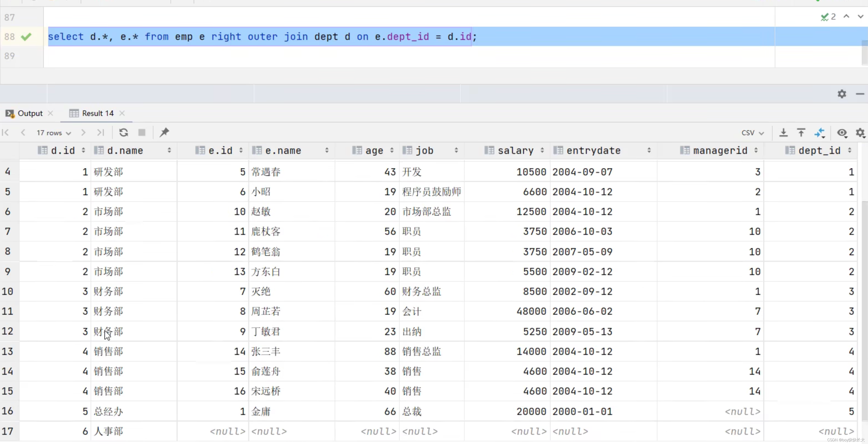The height and width of the screenshot is (444, 868).
Task: Click the compare data arrows icon
Action: coord(820,133)
